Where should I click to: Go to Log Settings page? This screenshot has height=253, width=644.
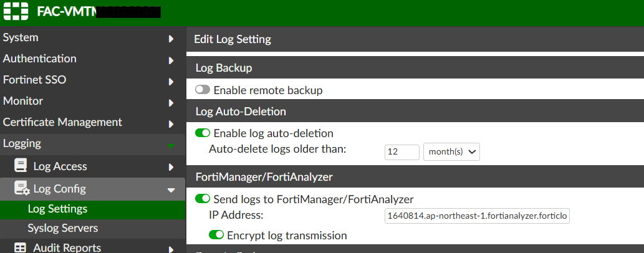[92, 209]
